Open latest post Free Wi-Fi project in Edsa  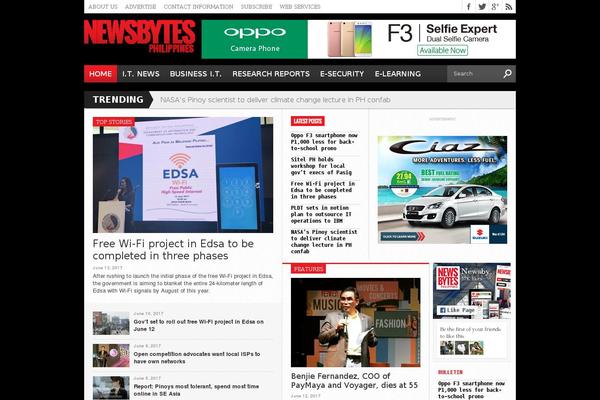pos(323,190)
